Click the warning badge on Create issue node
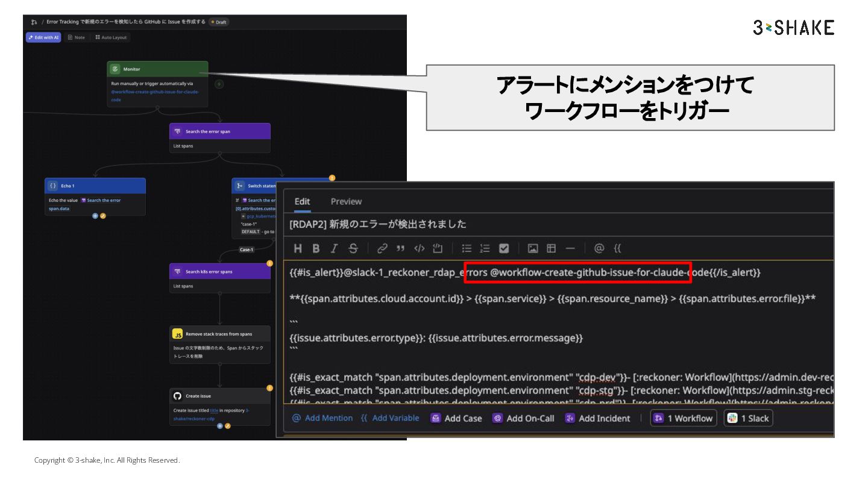868x488 pixels. 269,388
